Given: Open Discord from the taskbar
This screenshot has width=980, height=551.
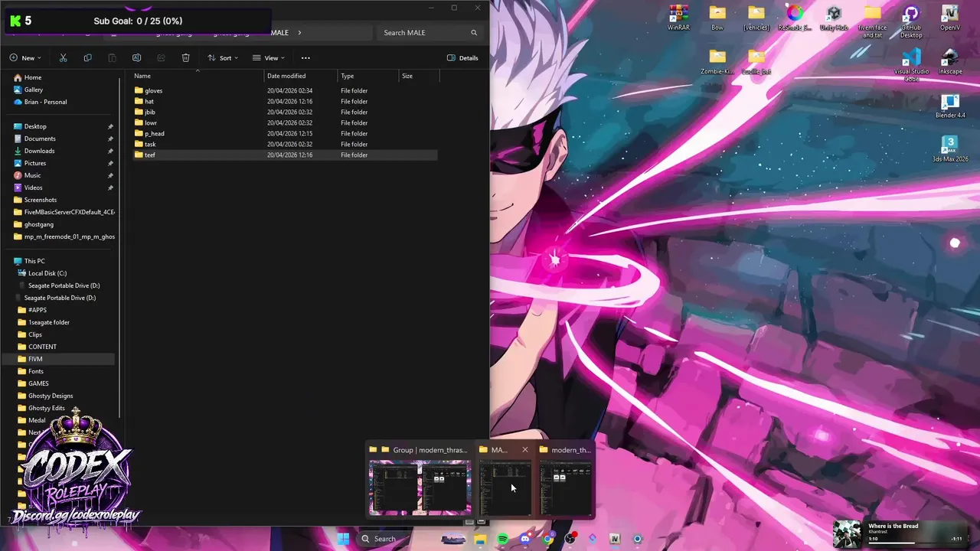Looking at the screenshot, I should coord(524,539).
